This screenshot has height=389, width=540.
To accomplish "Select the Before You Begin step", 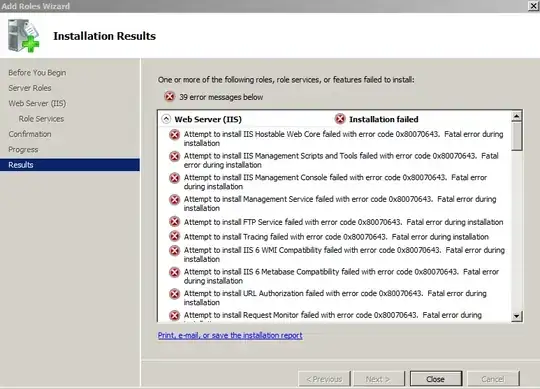I will click(x=37, y=73).
